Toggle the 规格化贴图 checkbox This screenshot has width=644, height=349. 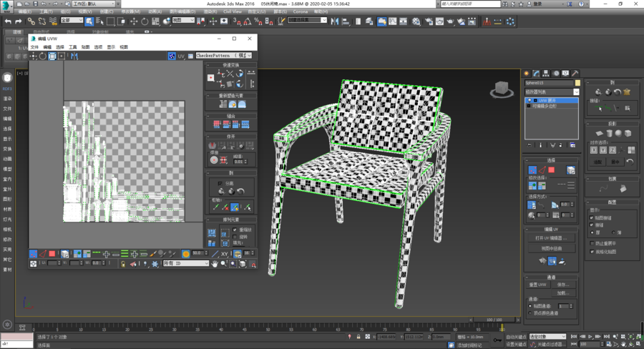tap(592, 252)
